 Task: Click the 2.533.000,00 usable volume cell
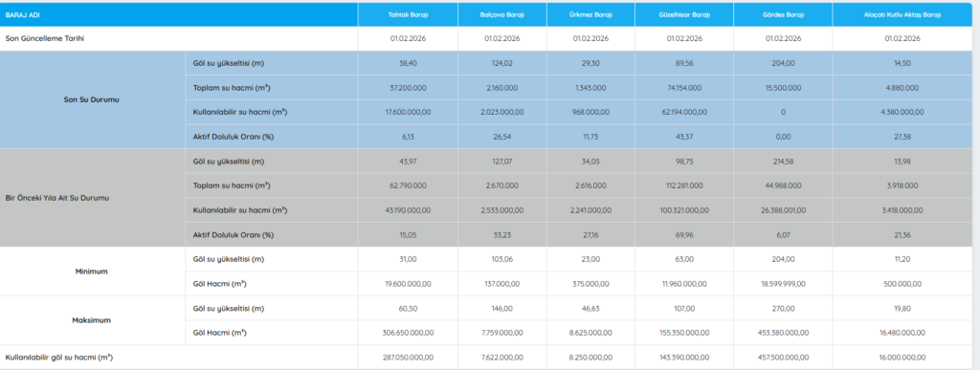coord(502,210)
